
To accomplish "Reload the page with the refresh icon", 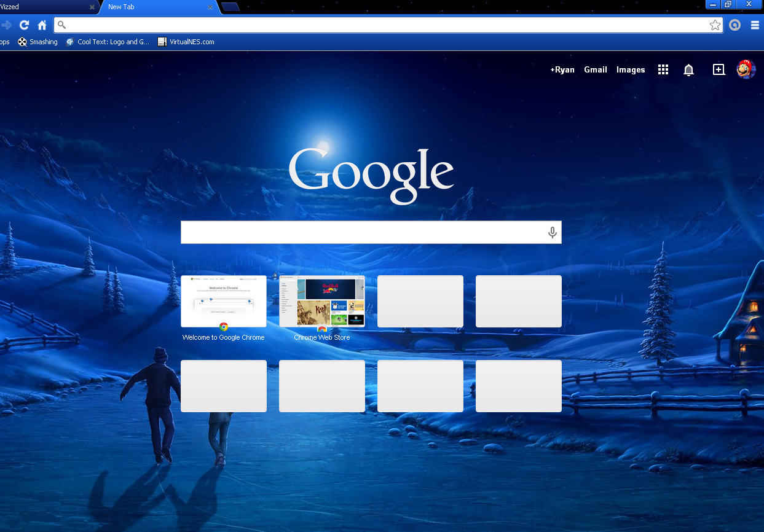I will click(24, 25).
